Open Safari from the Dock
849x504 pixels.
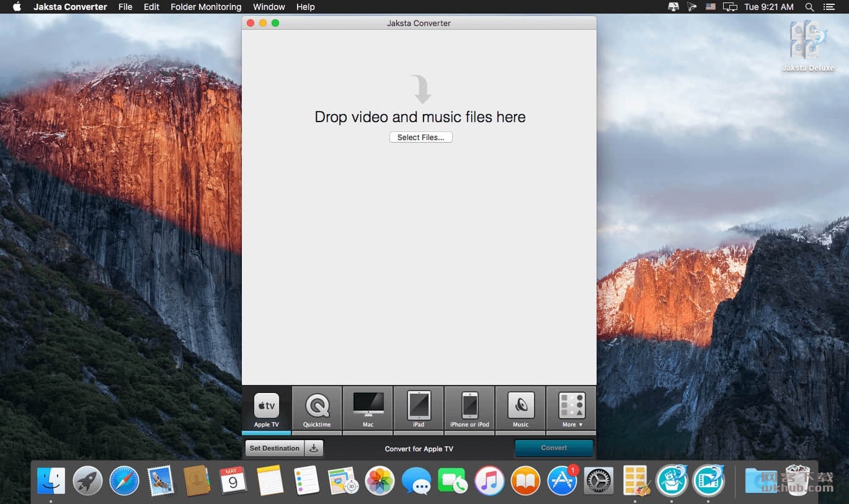click(x=124, y=480)
